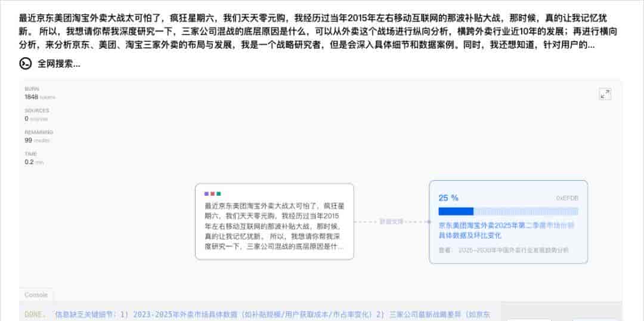Image resolution: width=644 pixels, height=321 pixels.
Task: Click the SOURCES 0 stat
Action: tap(36, 115)
